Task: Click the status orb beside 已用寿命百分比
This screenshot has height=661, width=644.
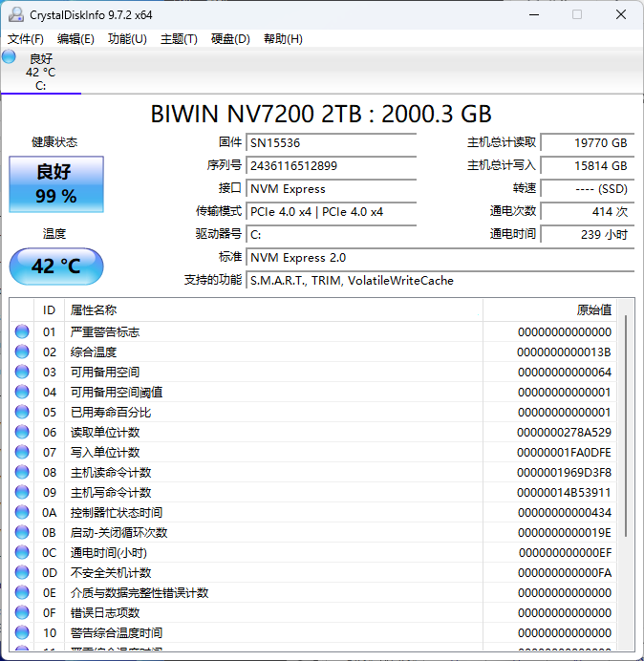Action: click(x=22, y=412)
